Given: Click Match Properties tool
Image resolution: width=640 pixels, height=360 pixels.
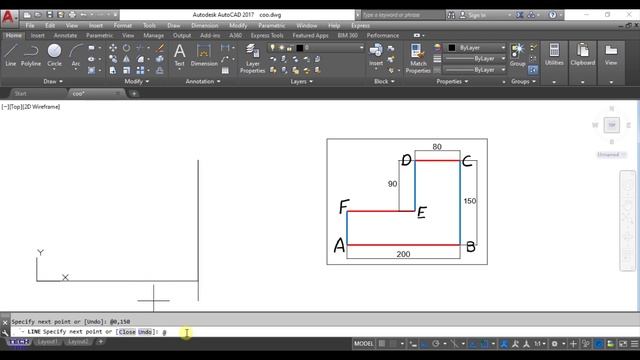Looking at the screenshot, I should click(418, 58).
